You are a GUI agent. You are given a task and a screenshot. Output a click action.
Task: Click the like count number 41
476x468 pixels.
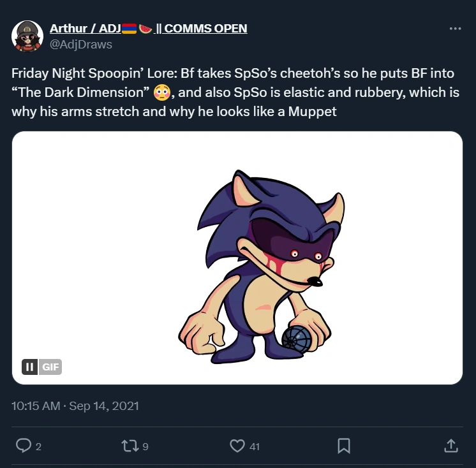(255, 446)
